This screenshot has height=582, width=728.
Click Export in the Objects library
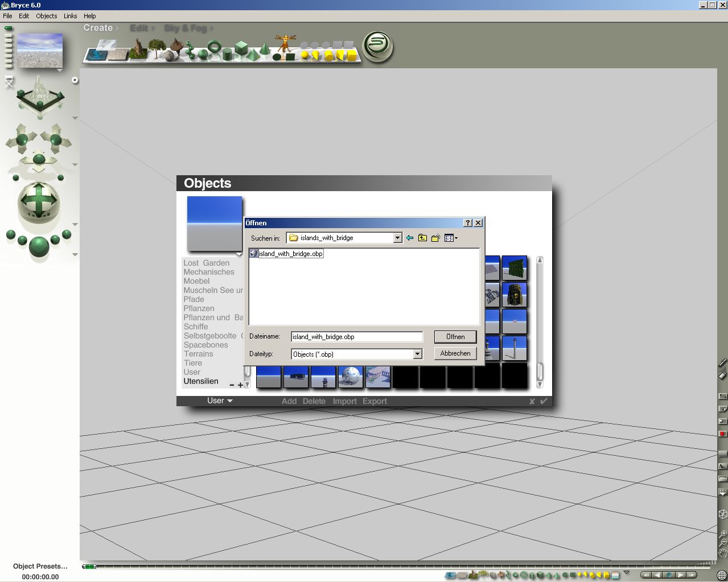(x=375, y=401)
